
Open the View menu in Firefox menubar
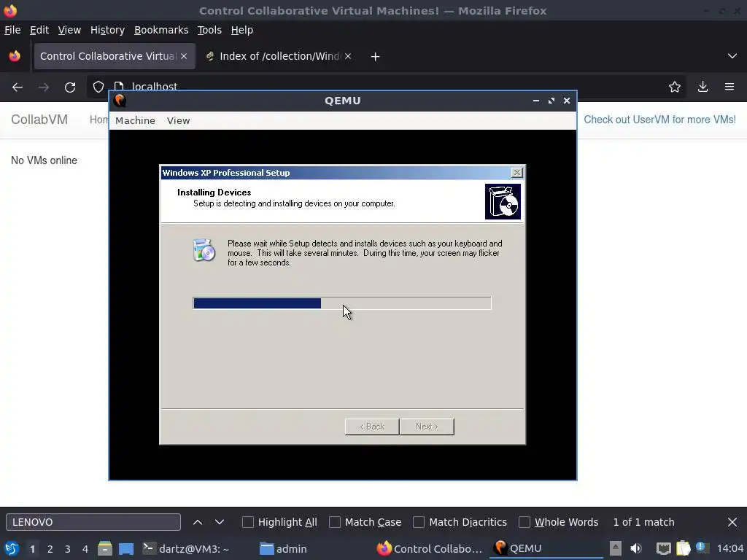coord(69,30)
